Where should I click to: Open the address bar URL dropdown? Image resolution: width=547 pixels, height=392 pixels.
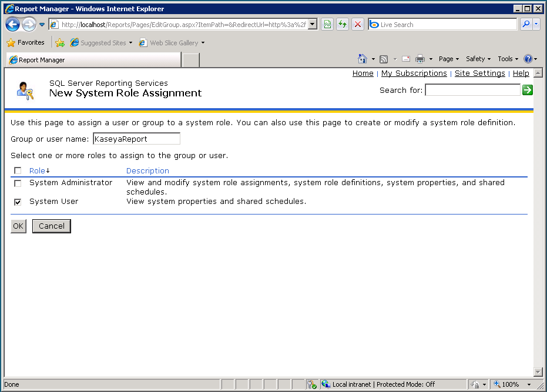[x=313, y=25]
